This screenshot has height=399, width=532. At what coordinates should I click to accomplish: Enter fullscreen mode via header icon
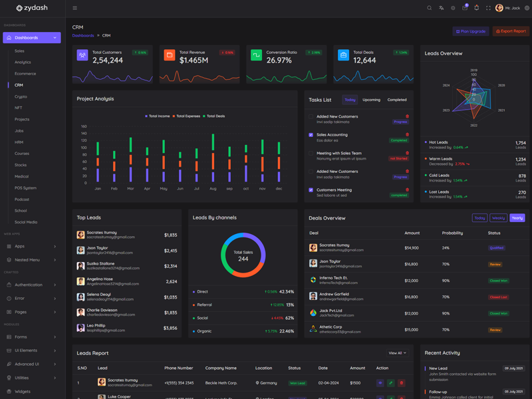pos(488,8)
